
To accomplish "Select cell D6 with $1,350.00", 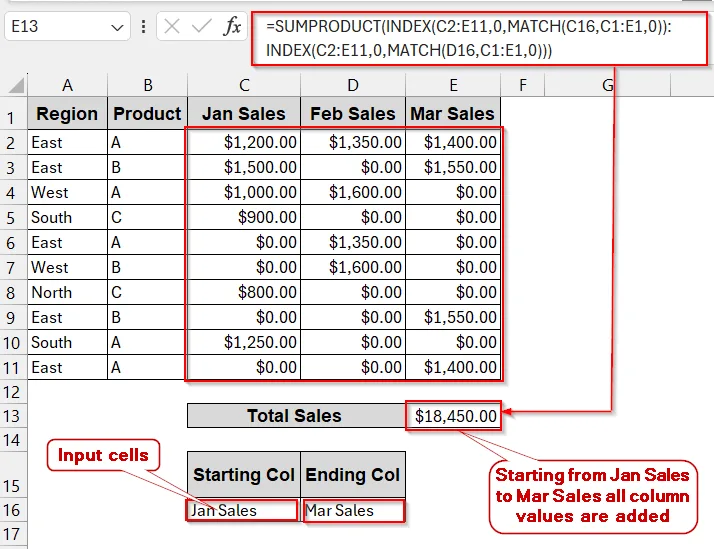I will (x=353, y=243).
